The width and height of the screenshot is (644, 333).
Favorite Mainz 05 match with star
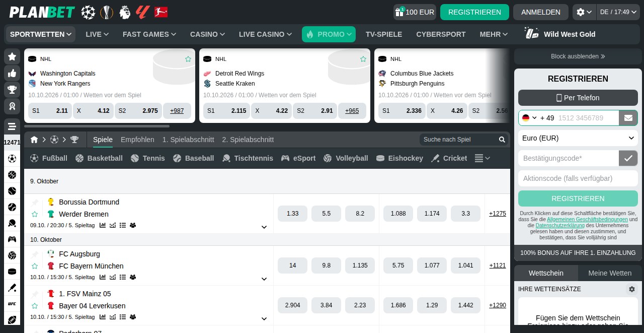point(35,306)
